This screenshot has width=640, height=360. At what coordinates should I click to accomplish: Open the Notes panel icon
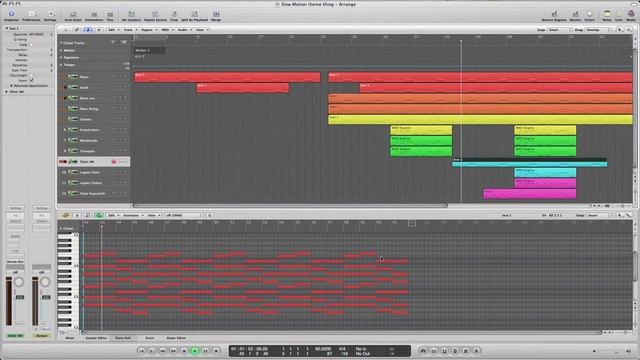pyautogui.click(x=607, y=16)
